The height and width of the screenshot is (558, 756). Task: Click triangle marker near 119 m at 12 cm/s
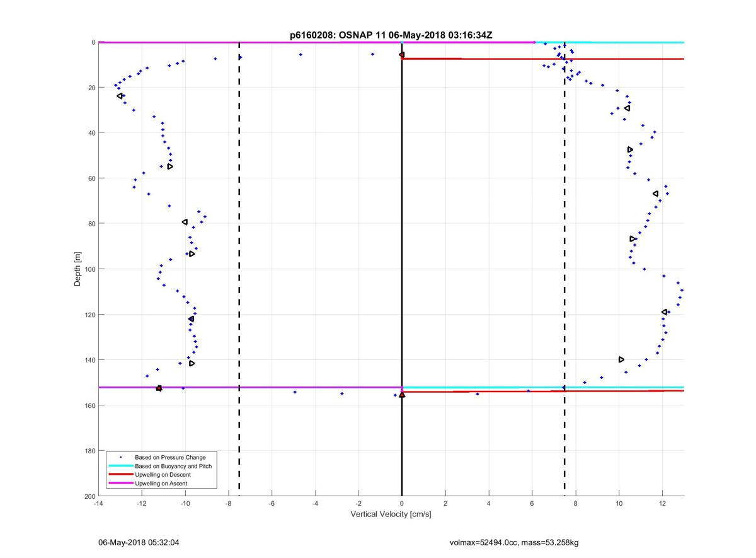[x=665, y=312]
